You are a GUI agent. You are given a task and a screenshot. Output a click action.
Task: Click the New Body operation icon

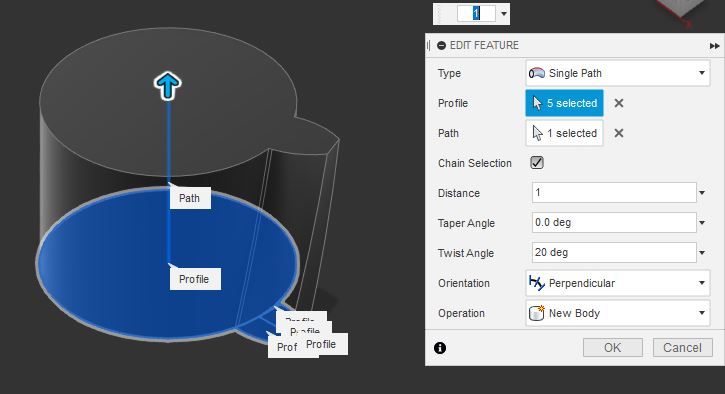click(x=536, y=313)
